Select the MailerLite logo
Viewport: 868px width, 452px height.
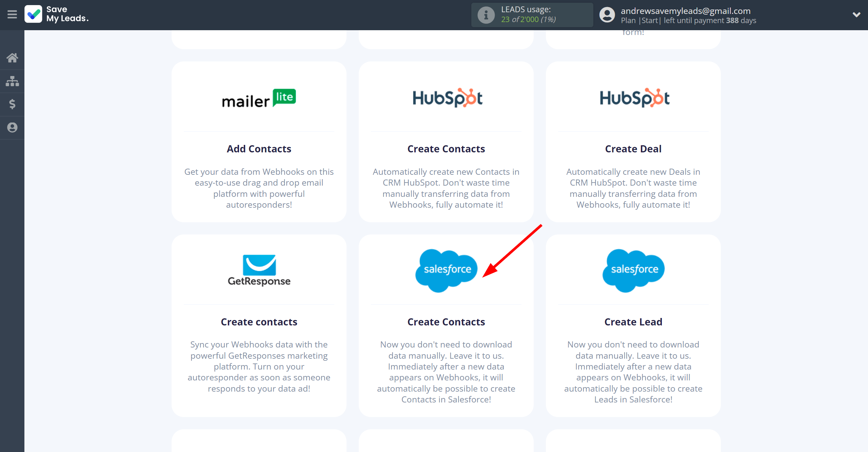[259, 98]
